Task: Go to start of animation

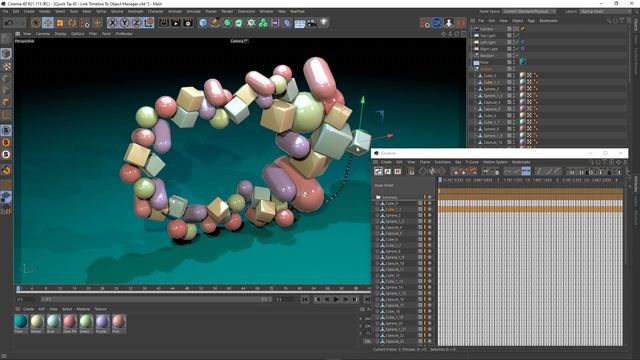Action: point(305,299)
